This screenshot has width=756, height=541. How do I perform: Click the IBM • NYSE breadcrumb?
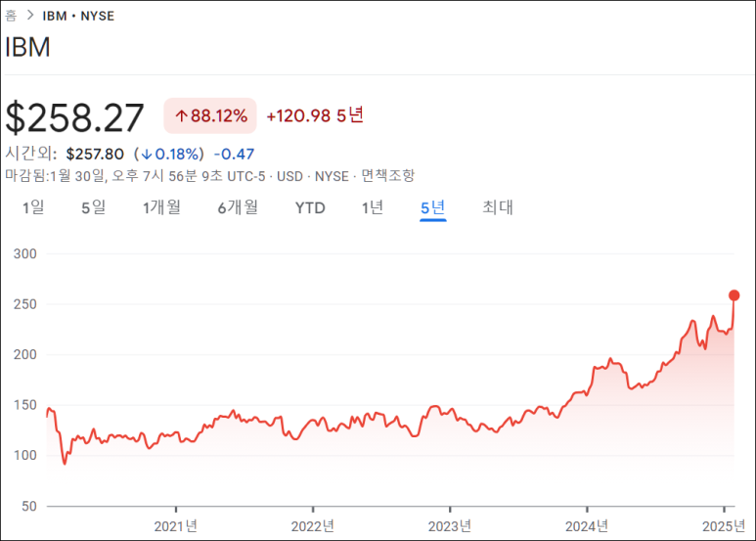78,16
